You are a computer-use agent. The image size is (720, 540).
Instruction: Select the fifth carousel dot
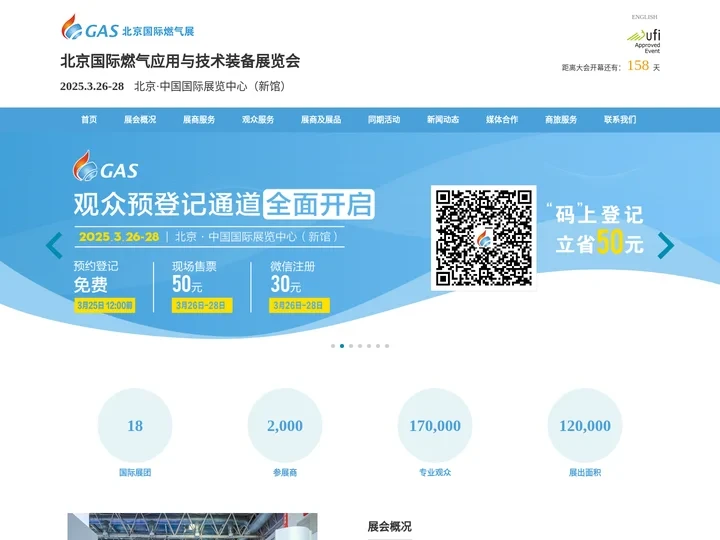pyautogui.click(x=369, y=346)
